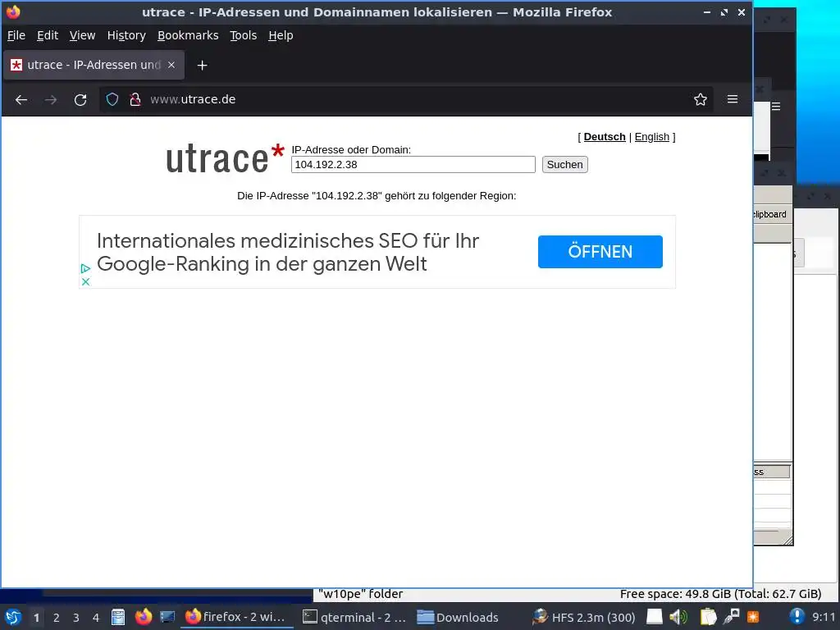Open the History menu

pyautogui.click(x=126, y=35)
